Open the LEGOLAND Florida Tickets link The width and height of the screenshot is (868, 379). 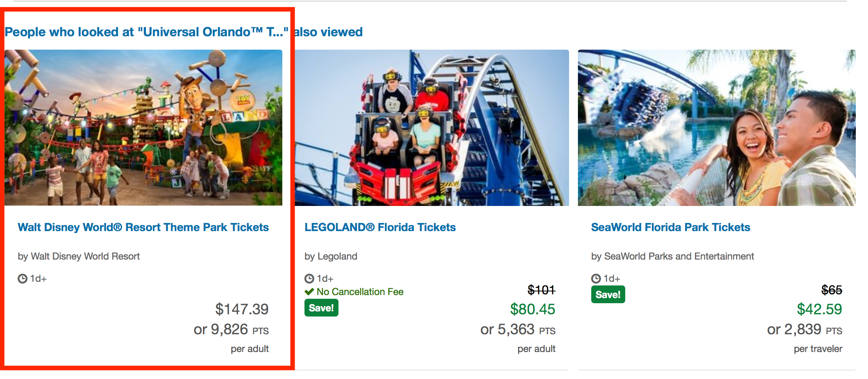pos(380,227)
